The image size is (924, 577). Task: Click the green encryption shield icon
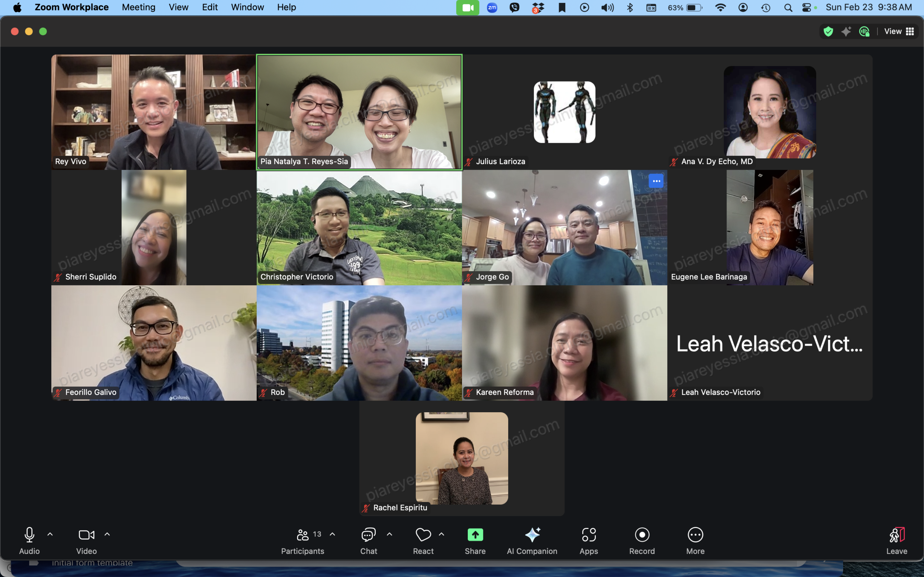click(x=828, y=31)
